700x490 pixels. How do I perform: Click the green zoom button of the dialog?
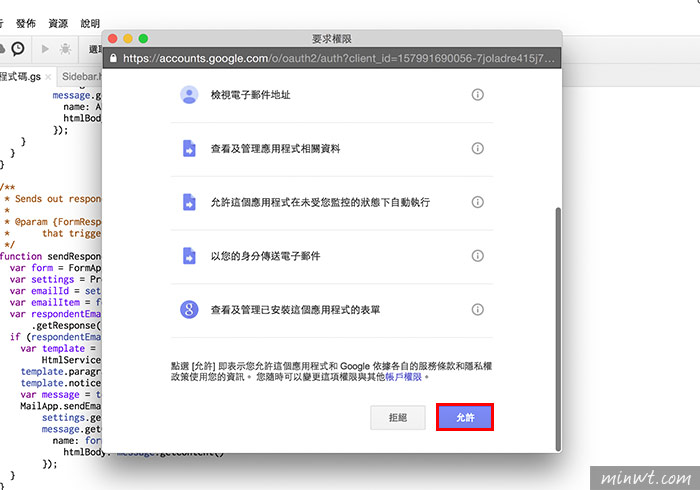click(143, 39)
